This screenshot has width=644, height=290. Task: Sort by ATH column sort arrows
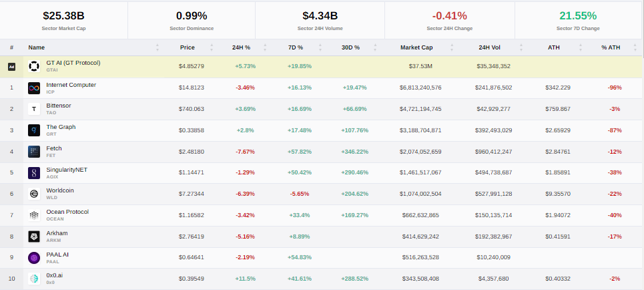tap(581, 47)
